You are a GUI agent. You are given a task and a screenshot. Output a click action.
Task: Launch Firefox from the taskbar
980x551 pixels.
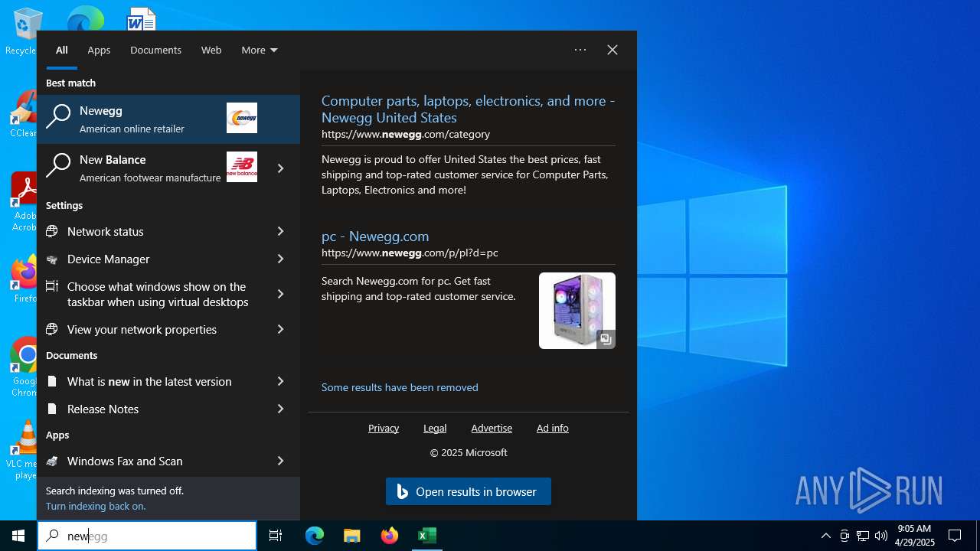coord(390,536)
